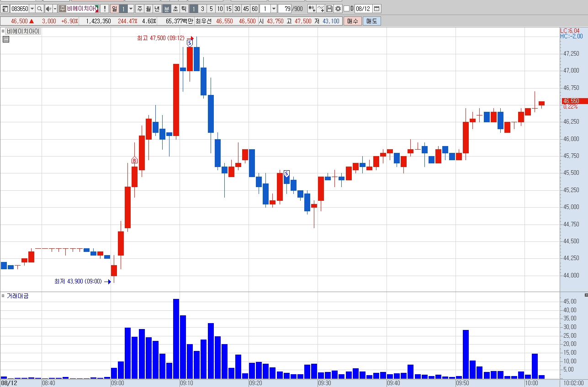This screenshot has height=387, width=588.
Task: Click the magnifier stock search icon
Action: [39, 9]
